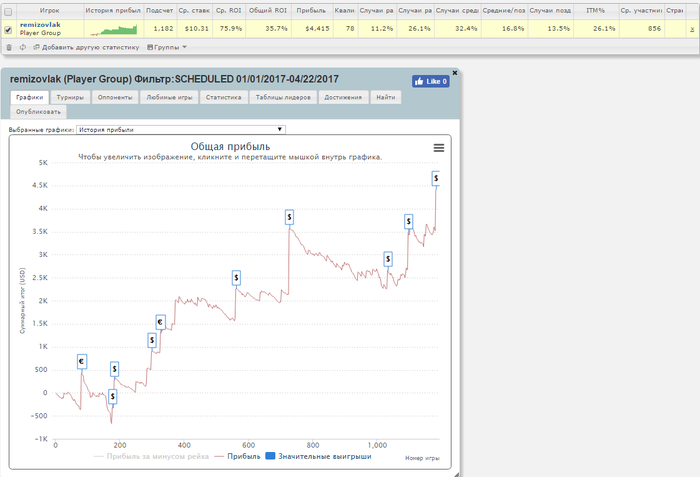Sort by 'Прибыль' column header
Screen dimensions: 700x477
(312, 10)
